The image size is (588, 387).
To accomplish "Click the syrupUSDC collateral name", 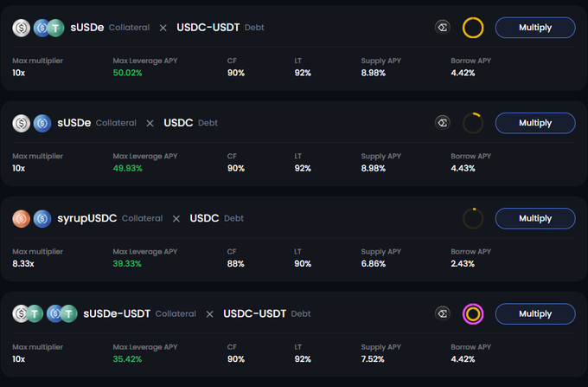I will (87, 218).
